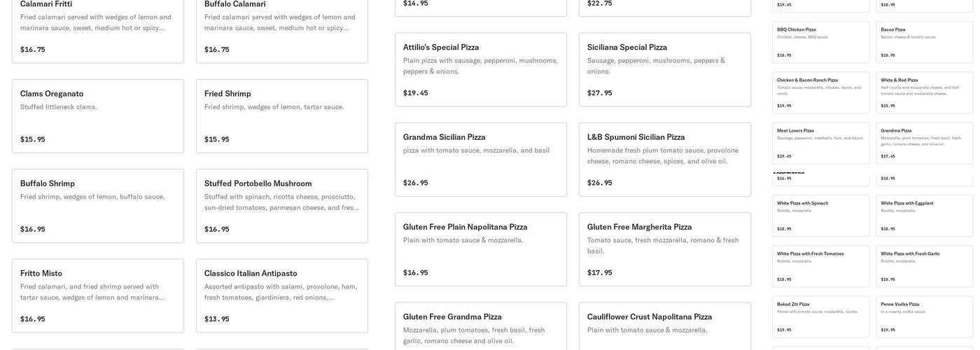Screen dimensions: 980x350
Task: Open Cauliflower Crust Napolitana Pizza card
Action: click(x=664, y=328)
